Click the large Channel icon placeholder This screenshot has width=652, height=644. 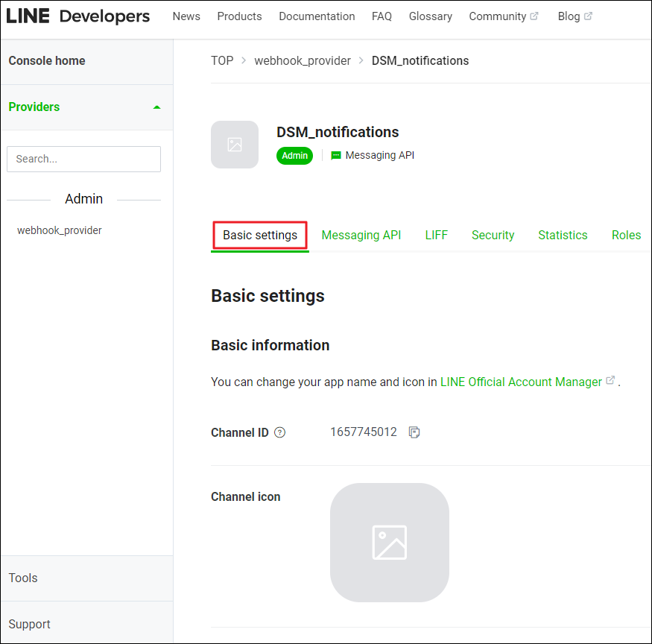coord(390,542)
